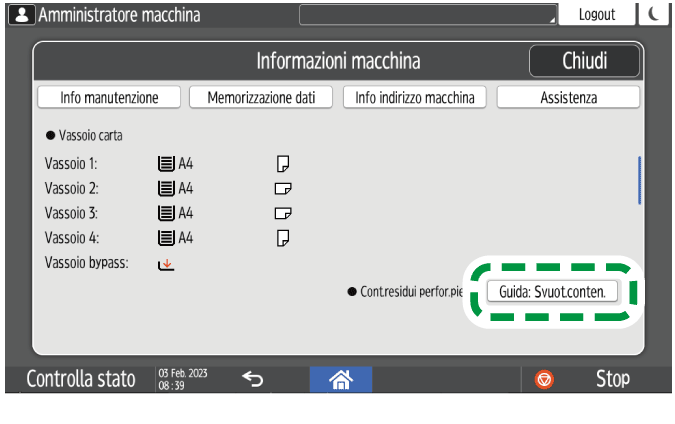
Task: Tap Vassoio 4 portrait orientation icon
Action: pyautogui.click(x=283, y=238)
